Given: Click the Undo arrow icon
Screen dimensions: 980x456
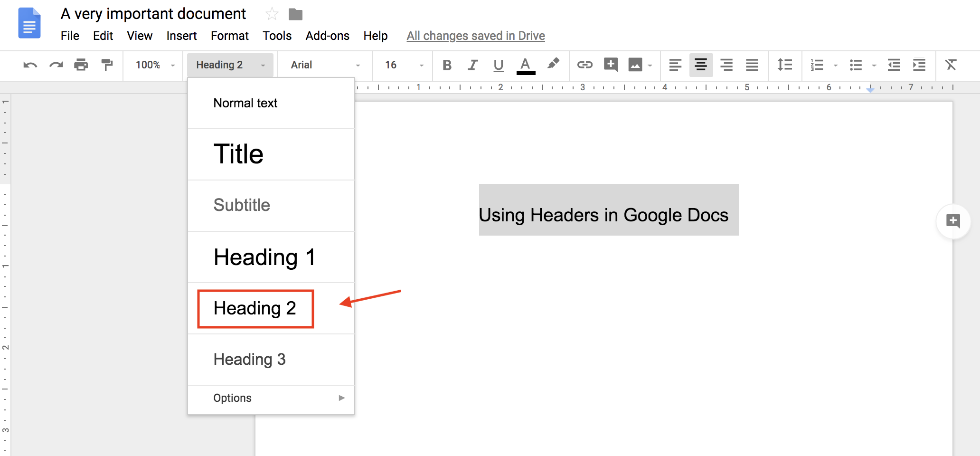Looking at the screenshot, I should 30,65.
